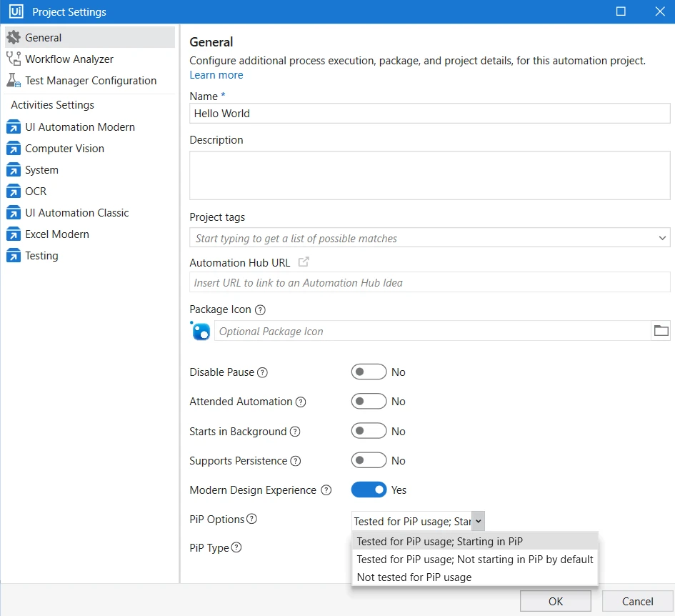Click the Optional Package Icon path field

tap(432, 331)
